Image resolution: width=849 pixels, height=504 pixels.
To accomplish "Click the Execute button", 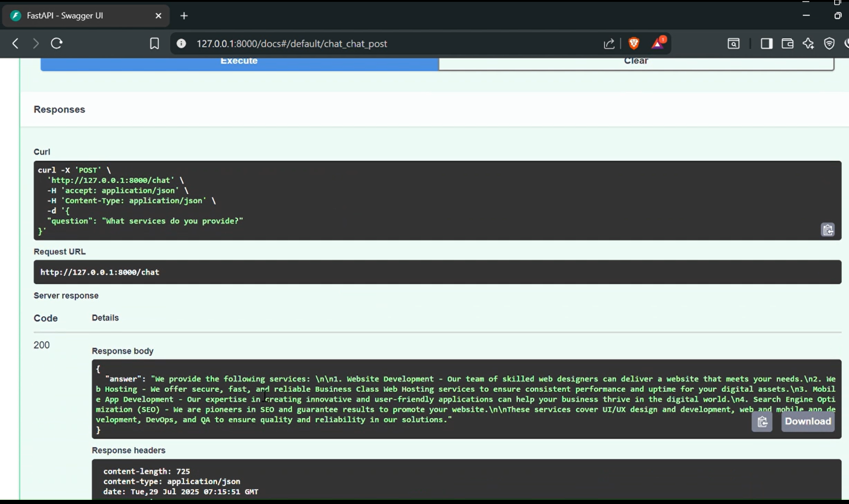I will click(239, 61).
